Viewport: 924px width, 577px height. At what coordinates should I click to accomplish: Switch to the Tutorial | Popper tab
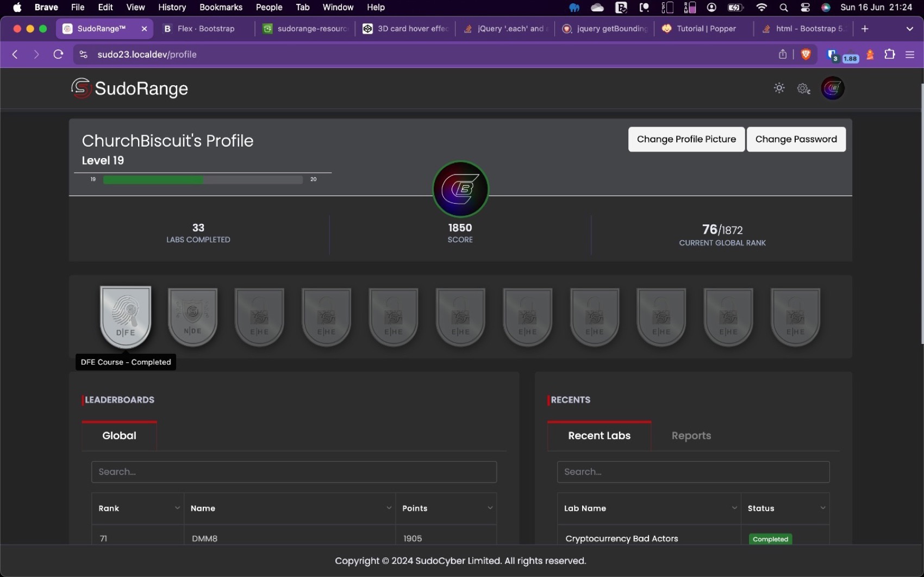[706, 29]
